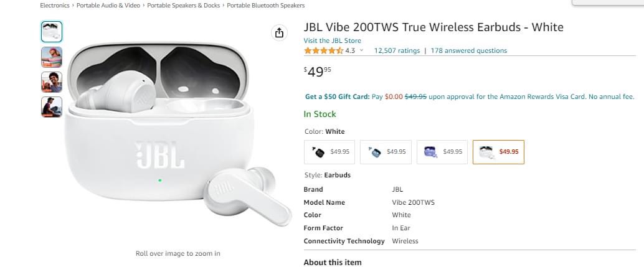Go to Portable Bluetooth Speakers breadcrumb
Image resolution: width=644 pixels, height=267 pixels.
pos(266,6)
